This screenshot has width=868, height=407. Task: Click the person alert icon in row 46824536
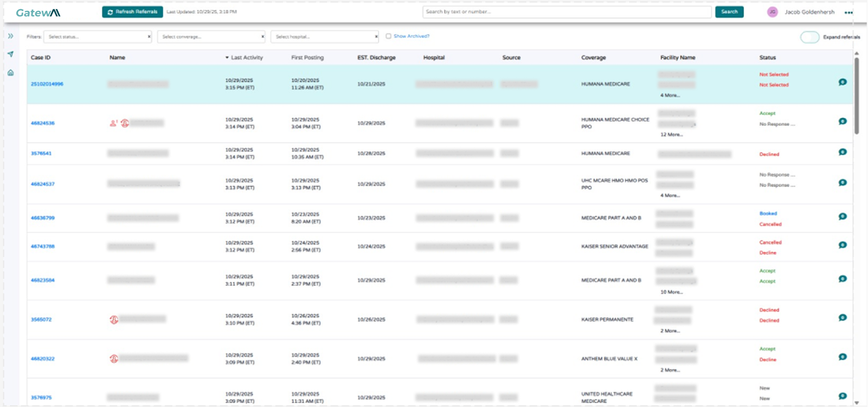click(113, 123)
